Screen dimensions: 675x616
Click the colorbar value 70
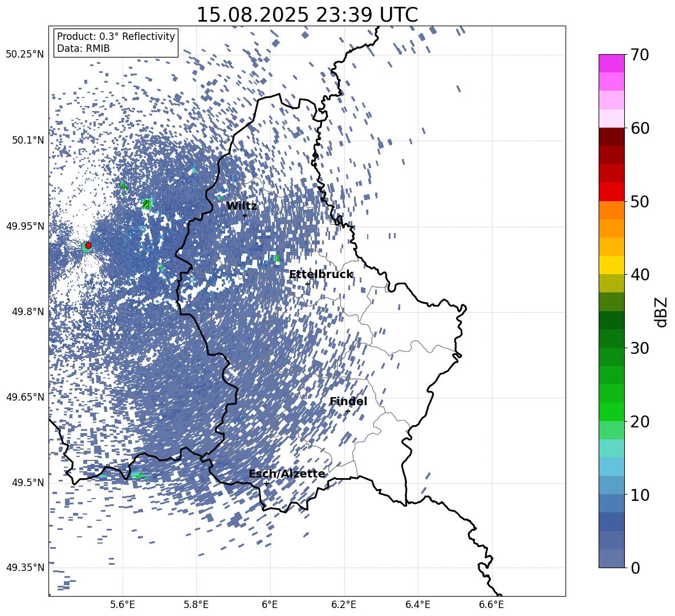640,55
